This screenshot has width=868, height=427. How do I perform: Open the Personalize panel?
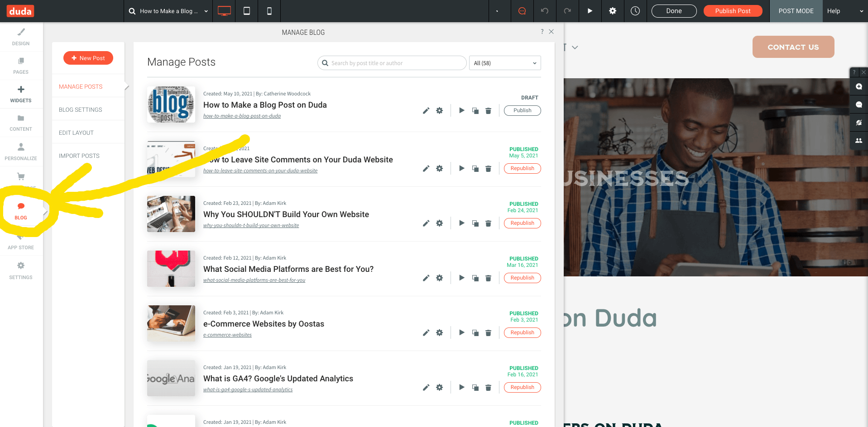pos(21,152)
